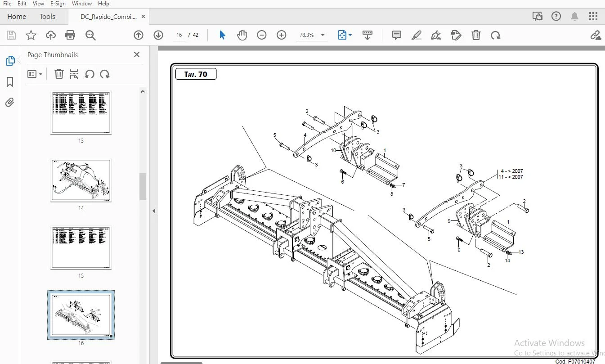Open the Sign document tool

coord(436,35)
